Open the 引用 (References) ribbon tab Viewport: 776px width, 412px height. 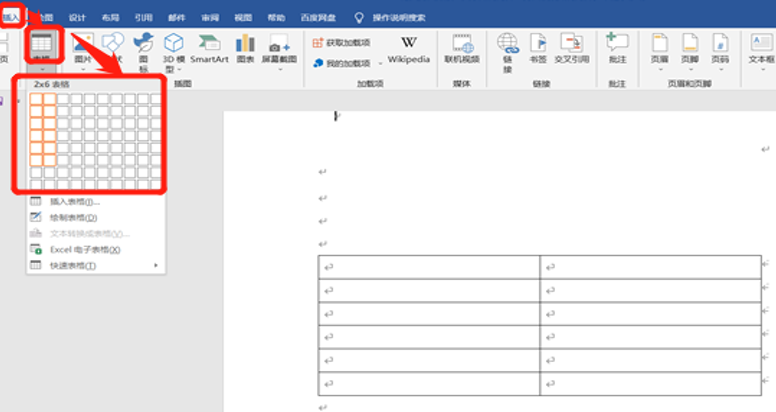144,18
